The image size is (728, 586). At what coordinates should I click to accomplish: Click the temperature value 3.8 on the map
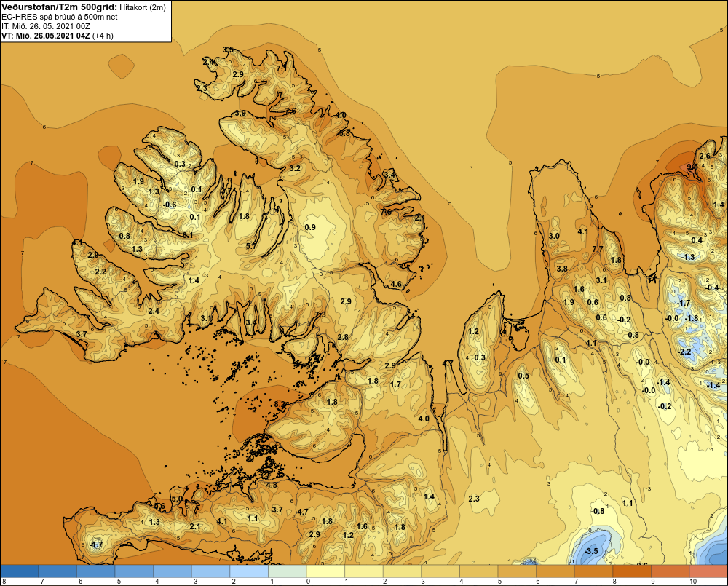tap(562, 269)
